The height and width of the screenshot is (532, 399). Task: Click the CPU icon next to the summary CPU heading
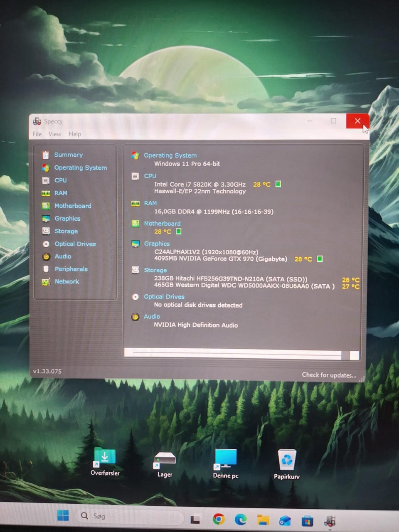(x=135, y=176)
